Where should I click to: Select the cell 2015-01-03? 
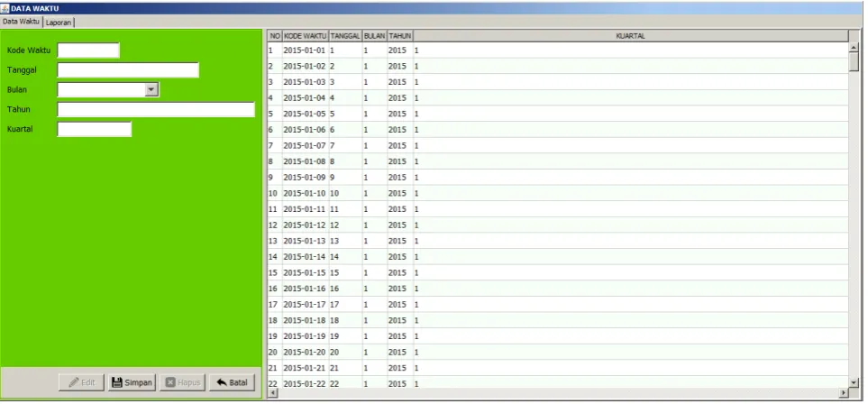305,82
